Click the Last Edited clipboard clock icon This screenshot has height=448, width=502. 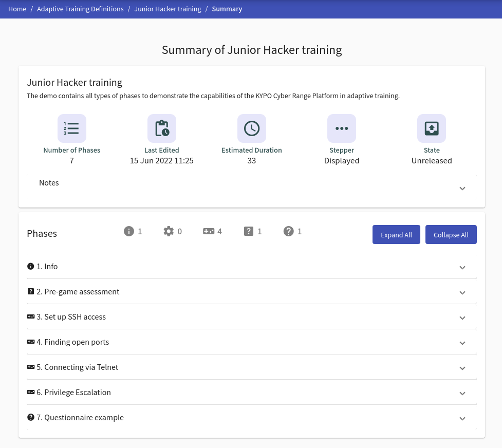pos(162,128)
